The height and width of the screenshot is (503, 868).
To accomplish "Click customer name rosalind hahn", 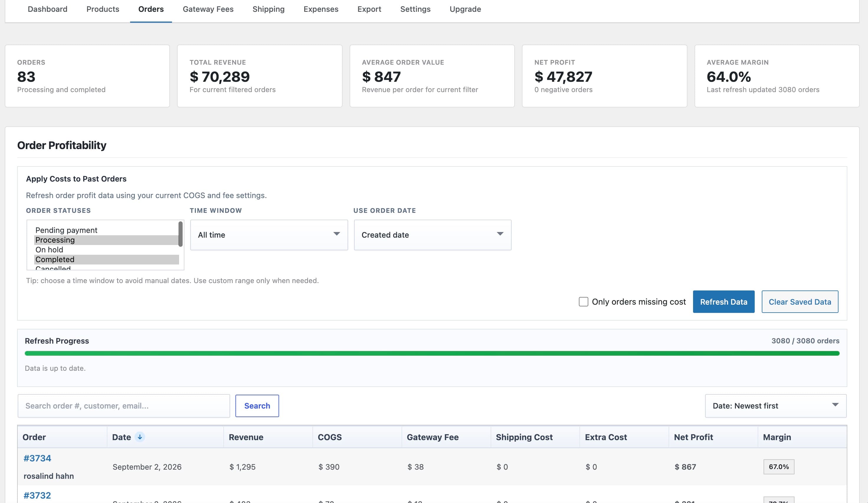I will coord(49,476).
